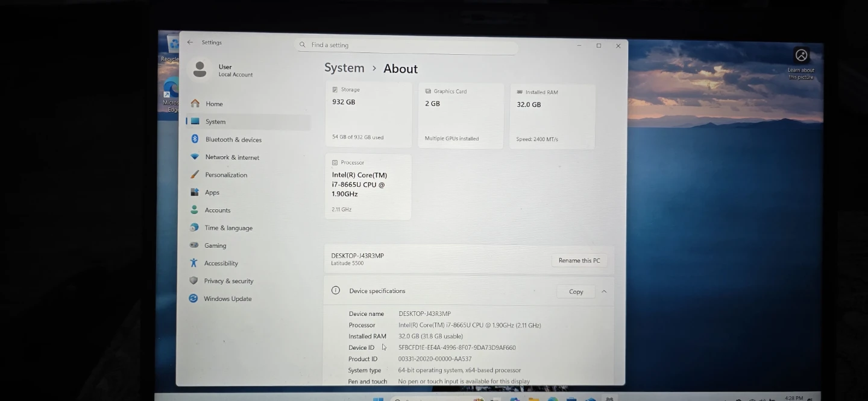Click the Device name DESKTOP-J43R3MP value
This screenshot has height=401, width=868.
click(x=424, y=314)
